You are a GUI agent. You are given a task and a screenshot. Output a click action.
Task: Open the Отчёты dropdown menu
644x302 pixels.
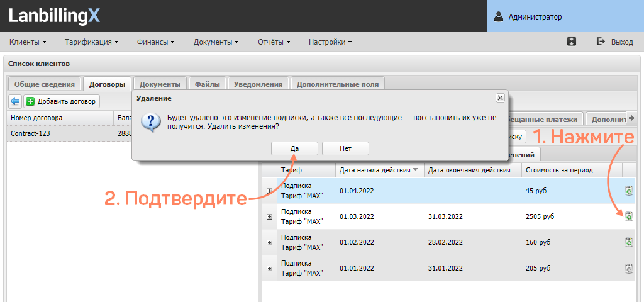(274, 42)
